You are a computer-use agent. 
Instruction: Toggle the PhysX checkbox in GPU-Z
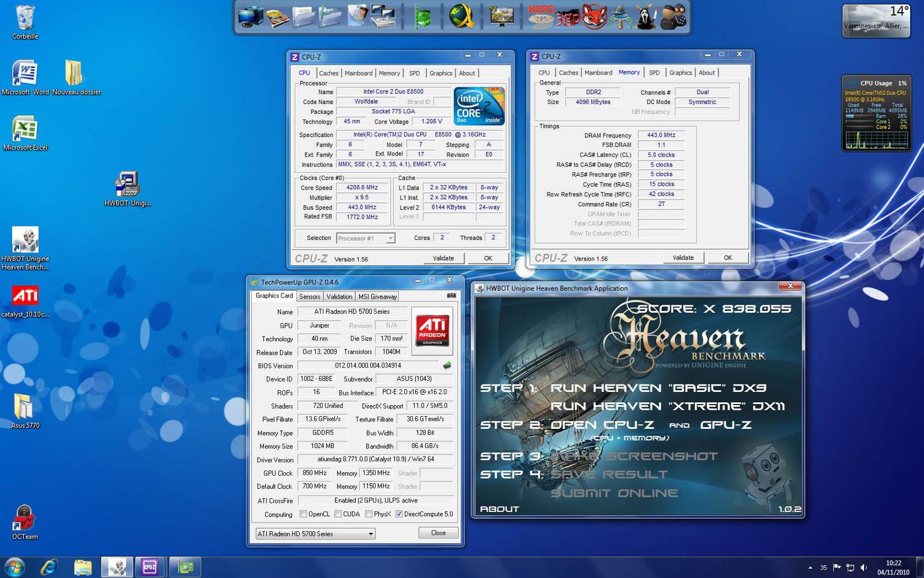pyautogui.click(x=368, y=514)
